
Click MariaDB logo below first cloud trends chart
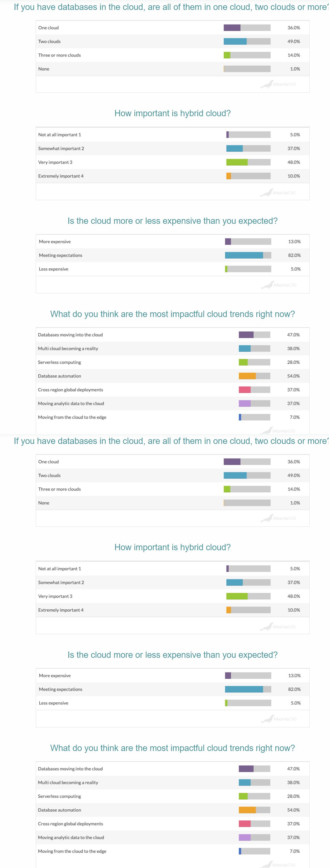[278, 430]
